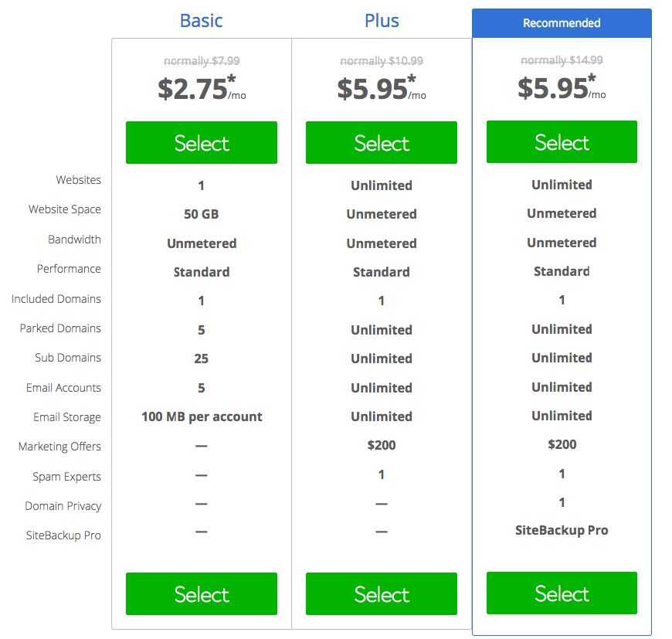Click SiteBackup Pro text in Recommended column
This screenshot has height=639, width=672.
pos(562,531)
